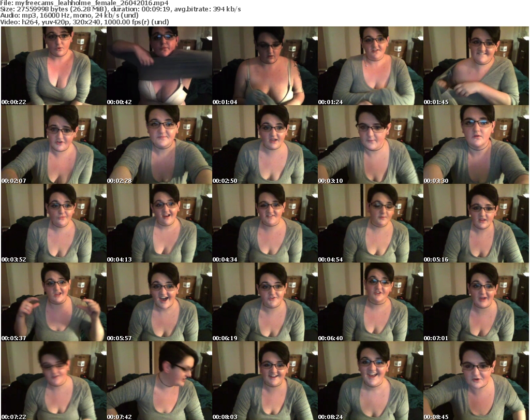Screen dimensions: 530x420
Task: Click the frame marked 00:02:07
Action: point(54,144)
